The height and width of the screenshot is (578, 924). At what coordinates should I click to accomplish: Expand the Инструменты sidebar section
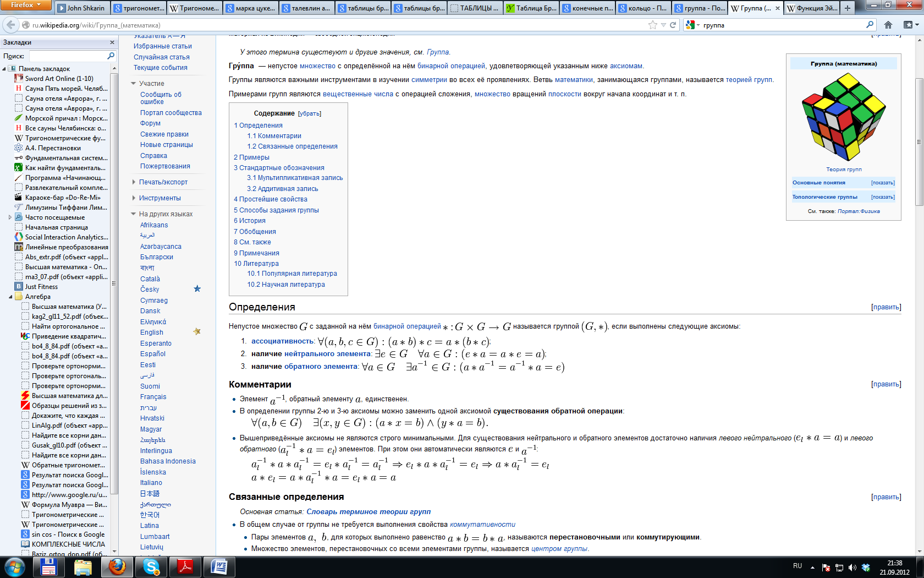[133, 198]
